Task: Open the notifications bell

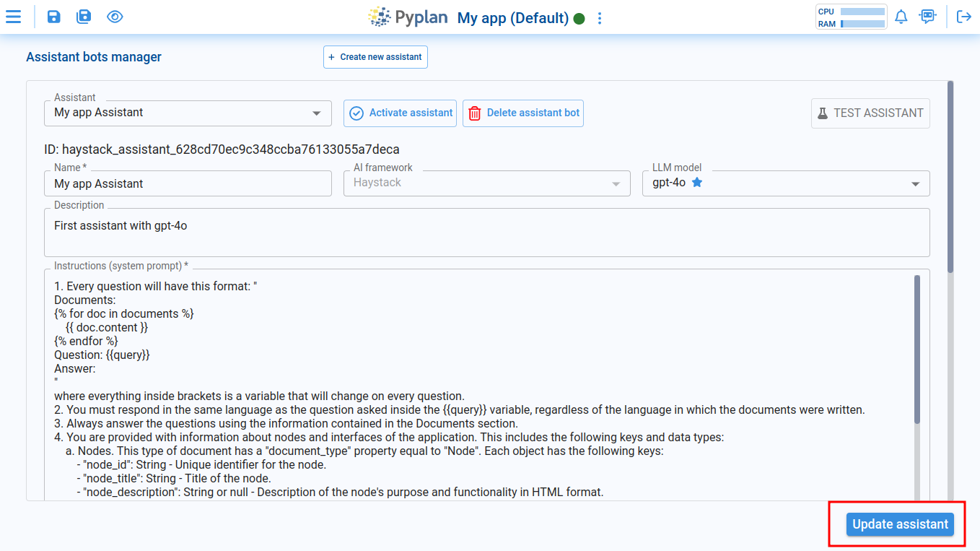Action: tap(901, 16)
